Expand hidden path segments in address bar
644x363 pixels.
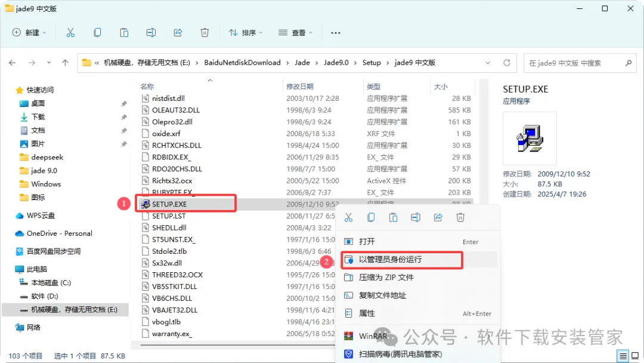[x=97, y=63]
